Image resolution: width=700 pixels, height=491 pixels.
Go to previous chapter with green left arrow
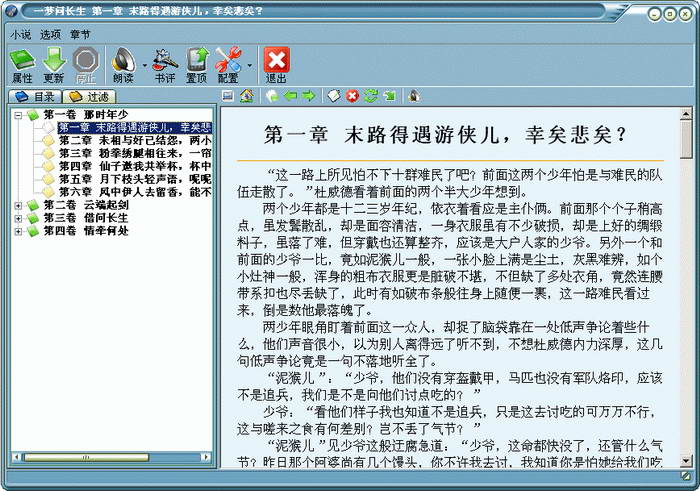pos(291,96)
